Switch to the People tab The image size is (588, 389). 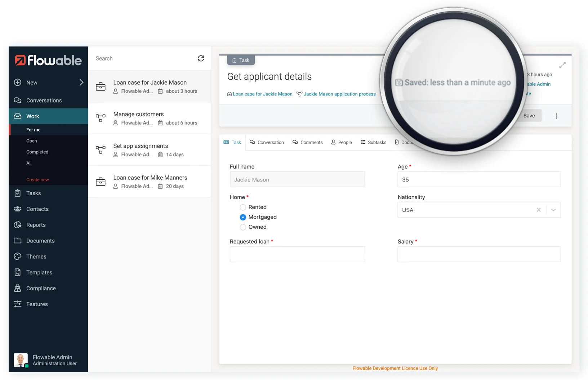[x=342, y=142]
